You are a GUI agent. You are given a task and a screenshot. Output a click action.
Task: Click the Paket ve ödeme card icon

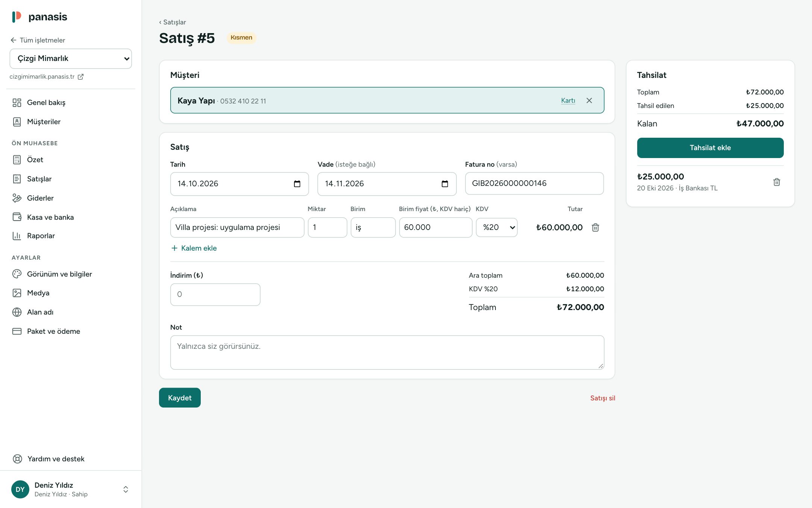[x=17, y=331]
